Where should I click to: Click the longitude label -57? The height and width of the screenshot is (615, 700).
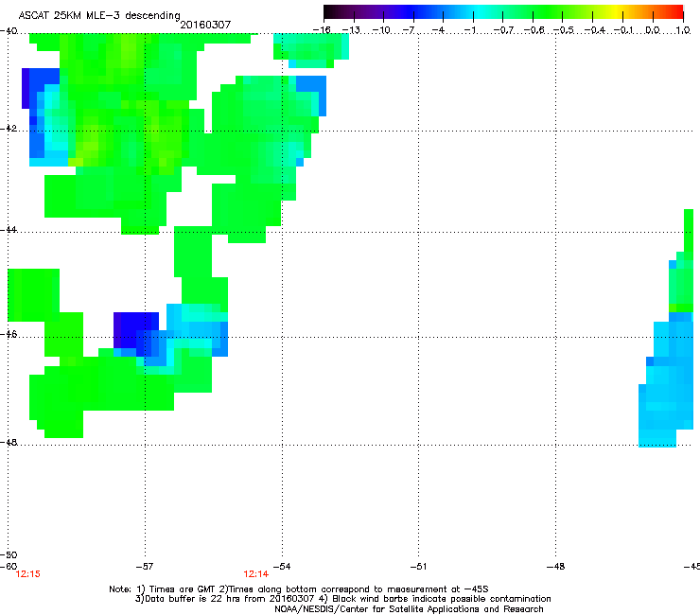144,567
